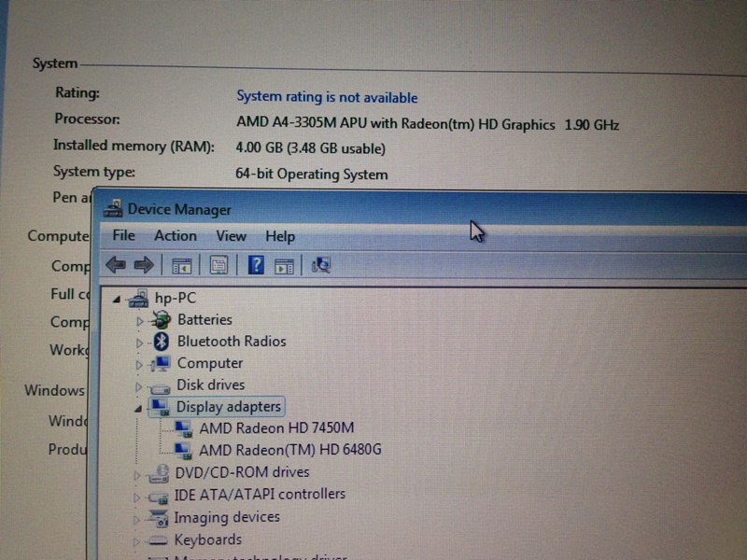
Task: Open the View menu
Action: click(x=231, y=236)
